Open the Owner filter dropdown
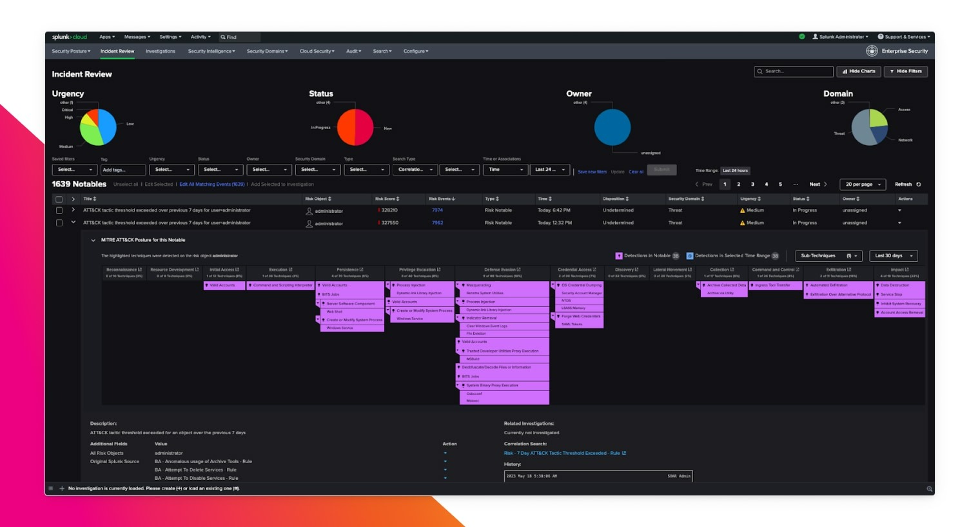 [x=269, y=170]
